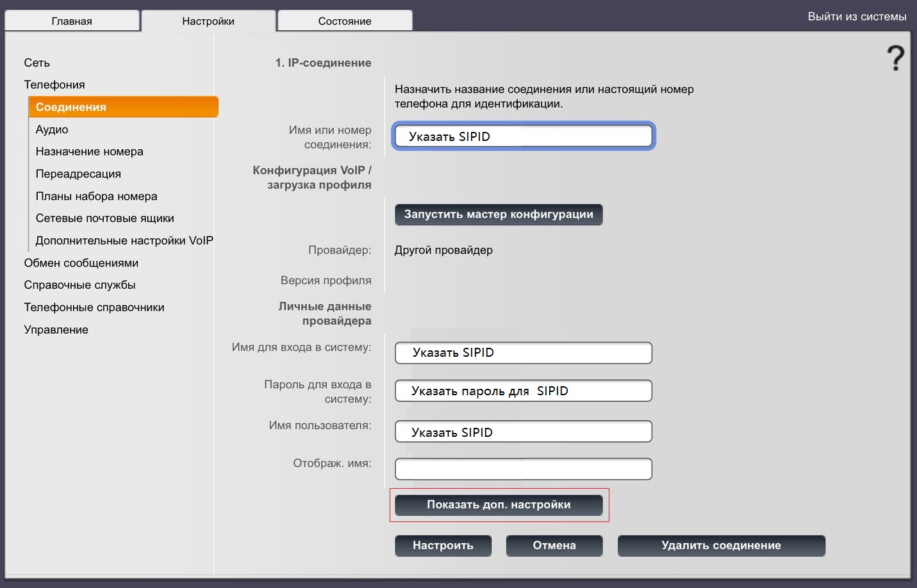The image size is (917, 588).
Task: Click Запустить мастер конфигурации button
Action: [499, 215]
